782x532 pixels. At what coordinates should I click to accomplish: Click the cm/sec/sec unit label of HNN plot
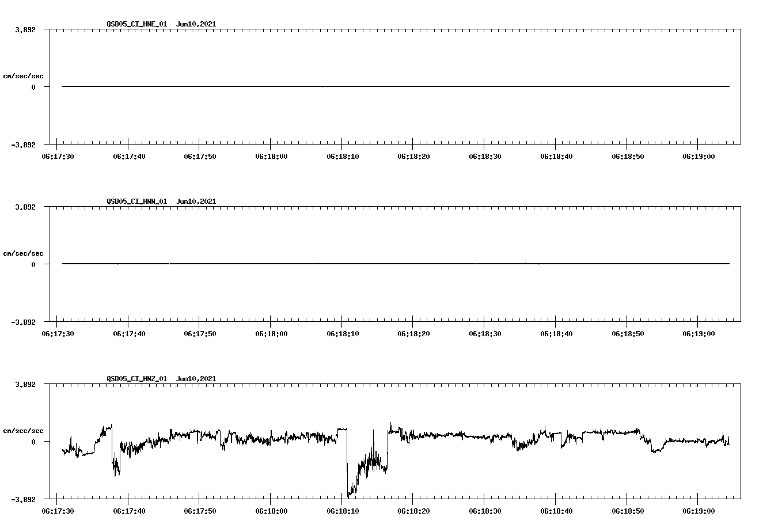pos(23,253)
